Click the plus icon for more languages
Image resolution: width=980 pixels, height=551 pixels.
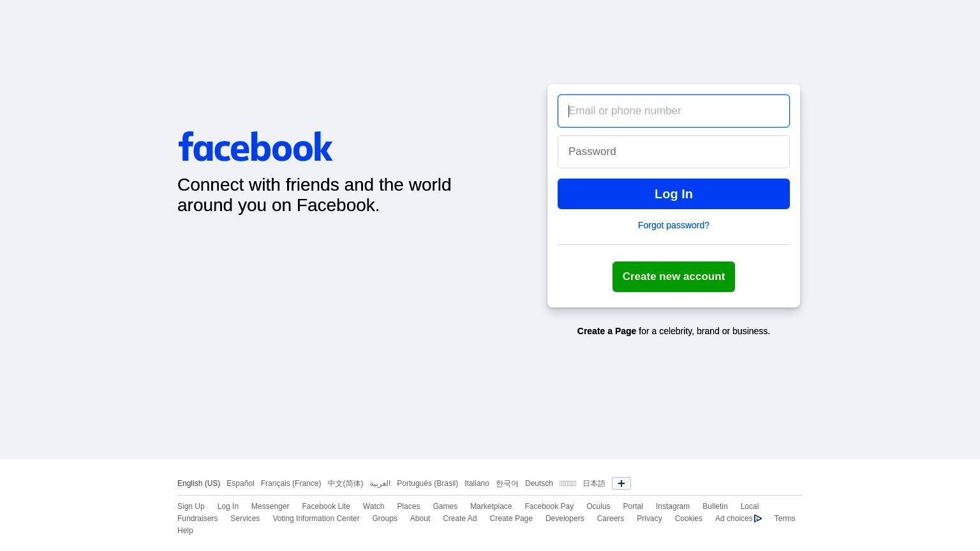click(x=621, y=483)
